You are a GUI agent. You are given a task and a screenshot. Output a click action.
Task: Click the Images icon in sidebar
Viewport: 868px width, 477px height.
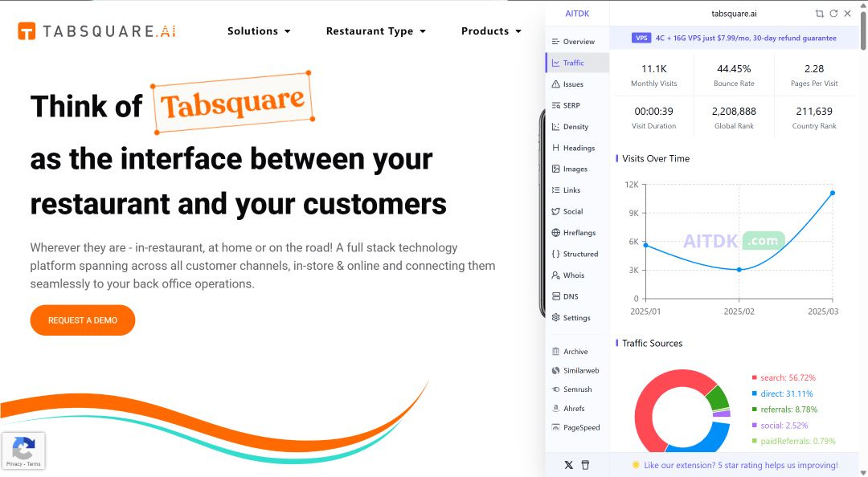point(556,169)
